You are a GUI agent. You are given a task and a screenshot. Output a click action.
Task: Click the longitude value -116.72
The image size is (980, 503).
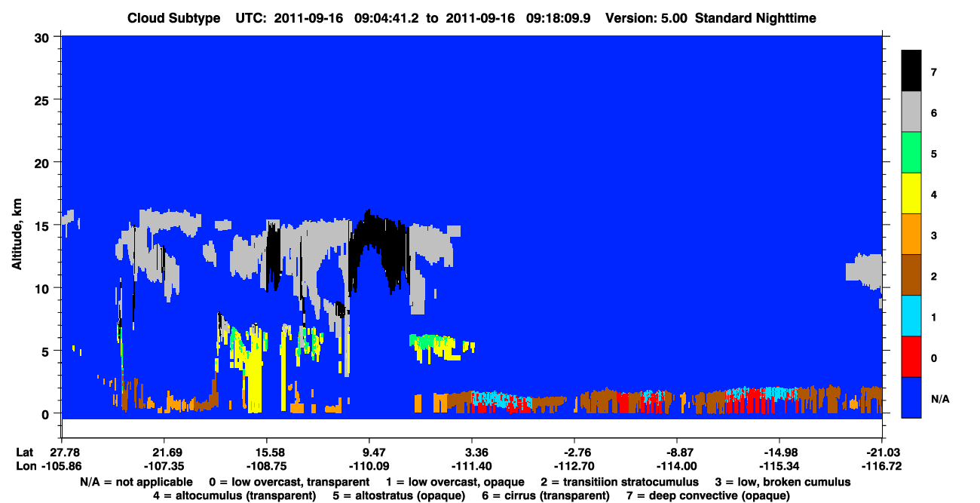pyautogui.click(x=882, y=466)
